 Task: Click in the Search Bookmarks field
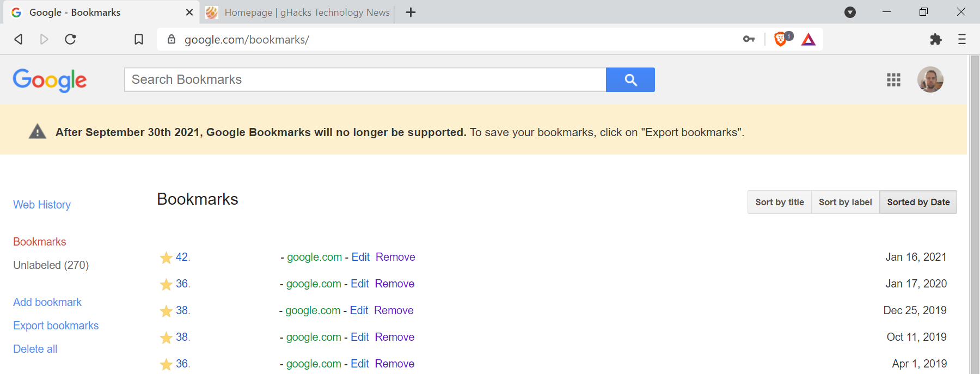365,80
